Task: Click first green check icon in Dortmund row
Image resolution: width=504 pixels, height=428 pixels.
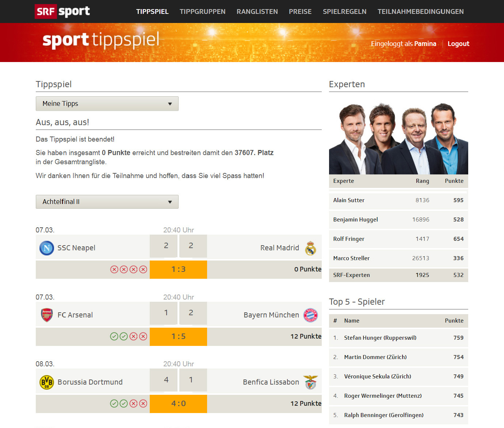Action: 114,403
